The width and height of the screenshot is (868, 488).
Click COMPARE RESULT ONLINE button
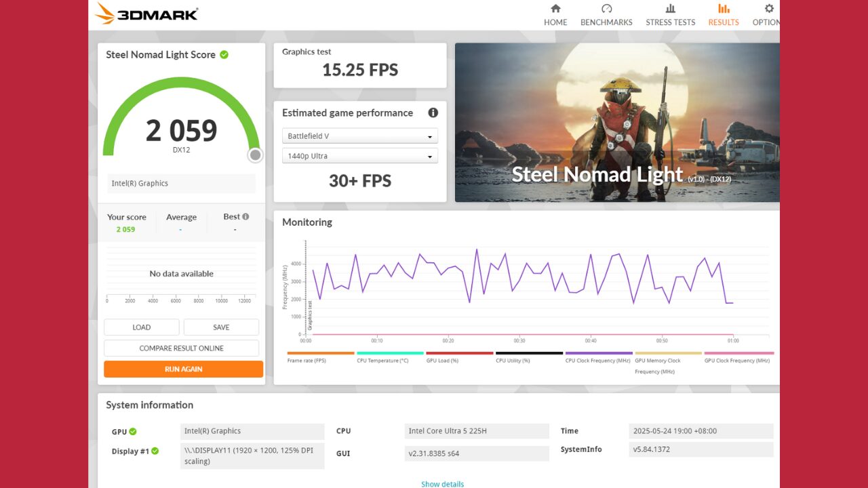(181, 348)
